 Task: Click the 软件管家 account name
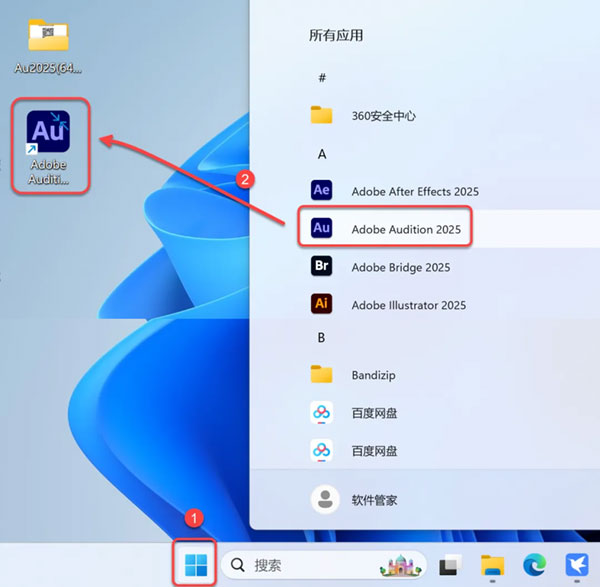coord(374,500)
